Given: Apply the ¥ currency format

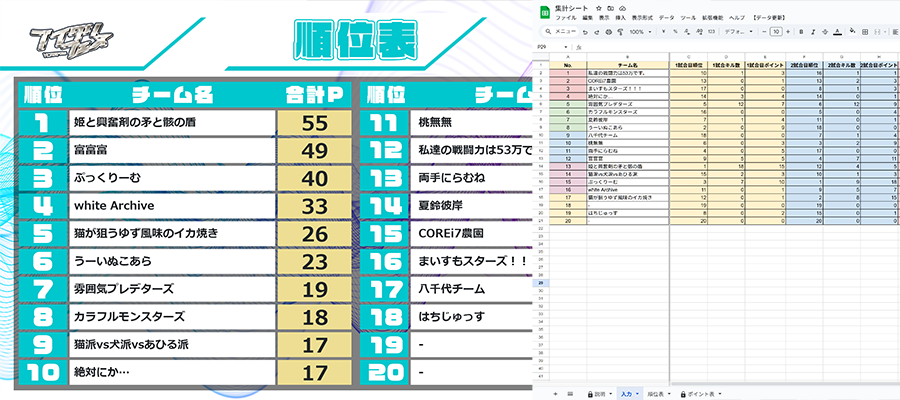Looking at the screenshot, I should pyautogui.click(x=664, y=32).
